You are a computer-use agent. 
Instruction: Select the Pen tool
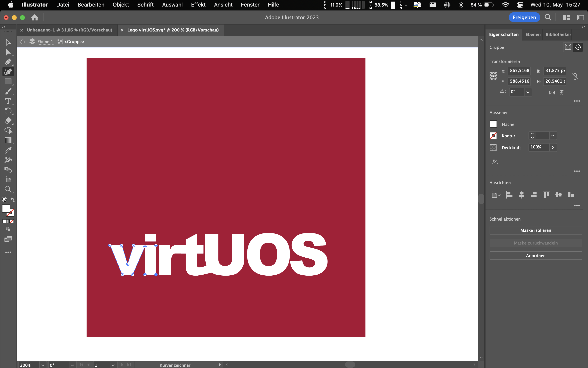[8, 62]
